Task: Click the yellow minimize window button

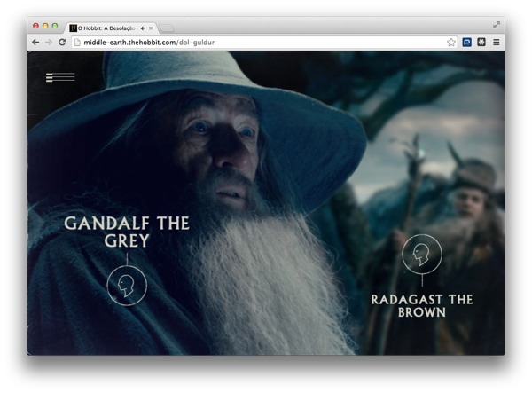Action: 45,26
